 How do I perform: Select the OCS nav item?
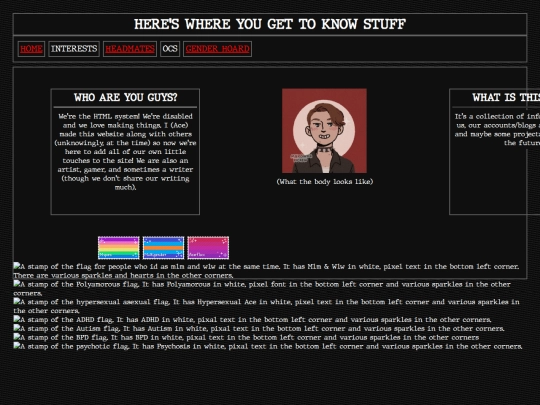(x=170, y=49)
